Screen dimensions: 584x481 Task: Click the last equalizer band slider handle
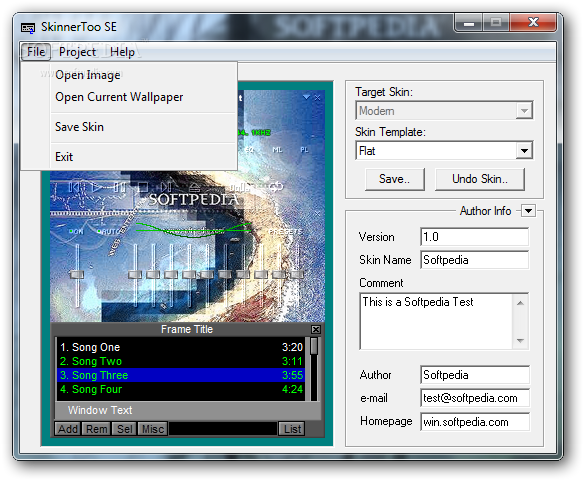(296, 275)
